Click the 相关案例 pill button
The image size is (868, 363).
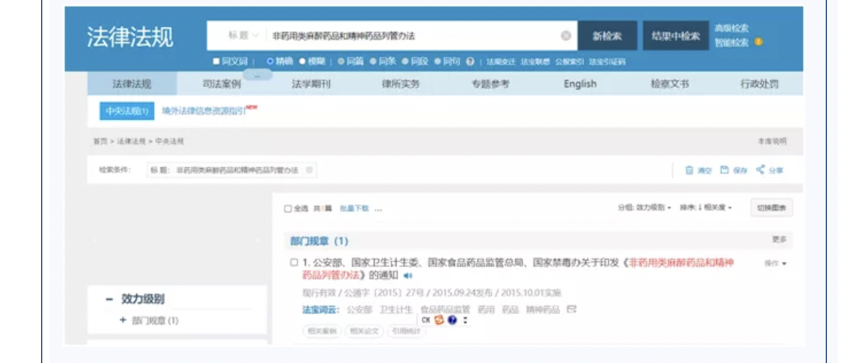(322, 331)
